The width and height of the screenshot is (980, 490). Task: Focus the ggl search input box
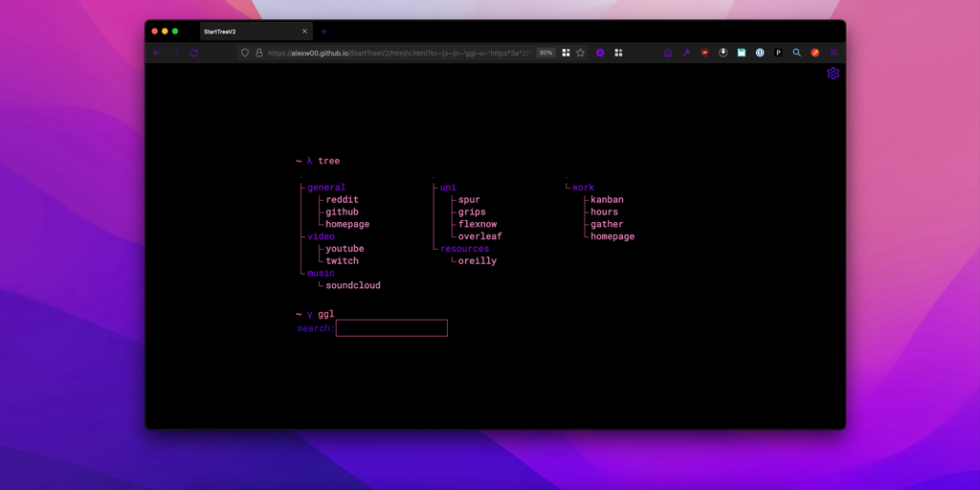click(391, 328)
